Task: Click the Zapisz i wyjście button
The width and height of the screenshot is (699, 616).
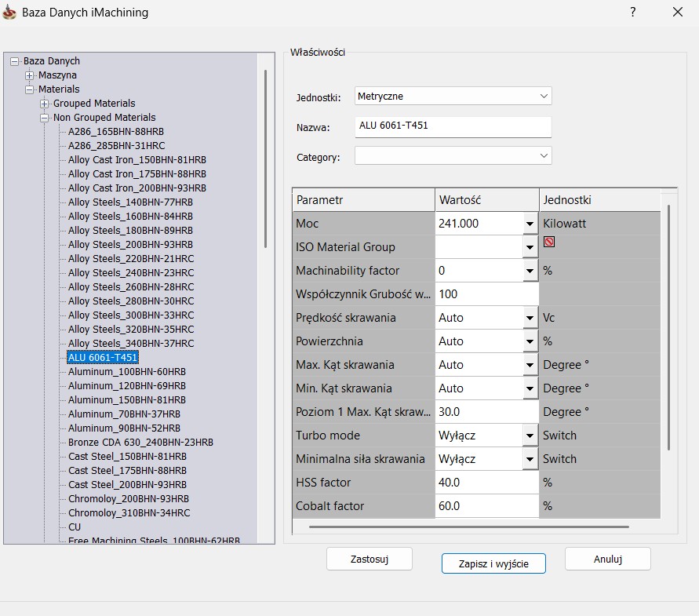Action: (493, 563)
